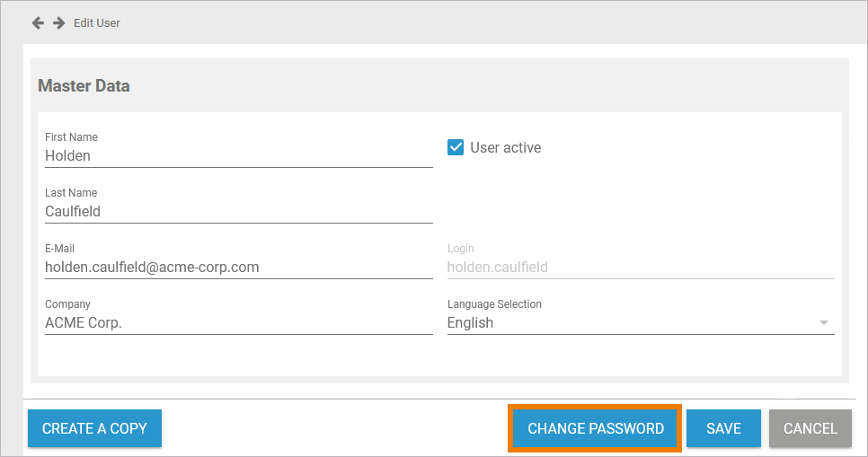Click the Edit User page title
The width and height of the screenshot is (868, 457).
click(x=97, y=23)
